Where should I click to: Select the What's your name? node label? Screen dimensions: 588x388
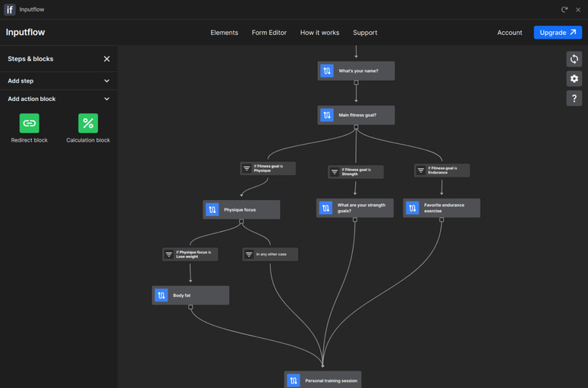359,70
